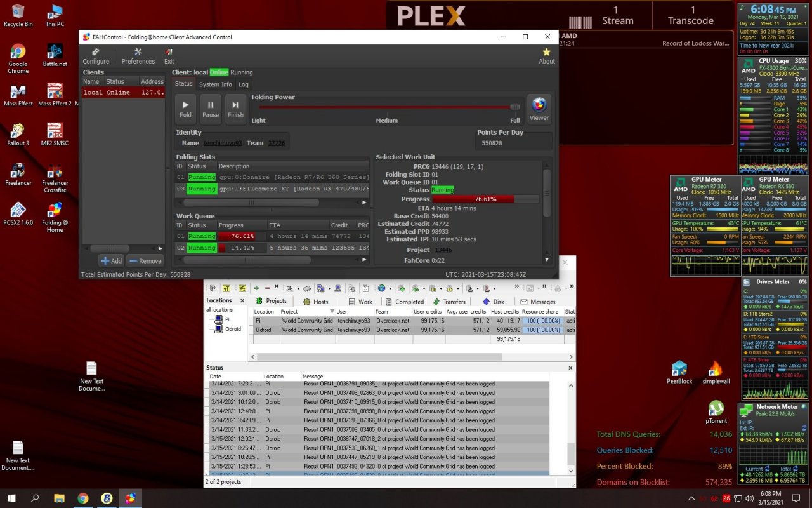Switch to the System Info tab
Screen dimensions: 812x508
click(x=215, y=84)
